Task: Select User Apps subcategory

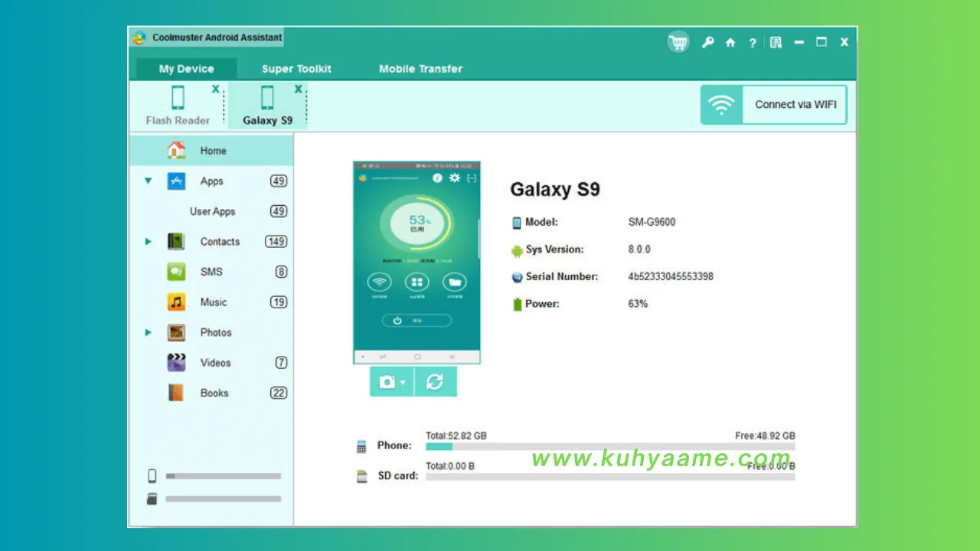Action: (212, 211)
